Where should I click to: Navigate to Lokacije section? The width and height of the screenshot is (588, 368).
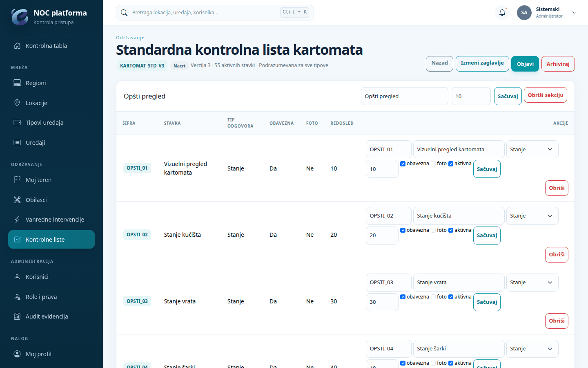(x=51, y=103)
